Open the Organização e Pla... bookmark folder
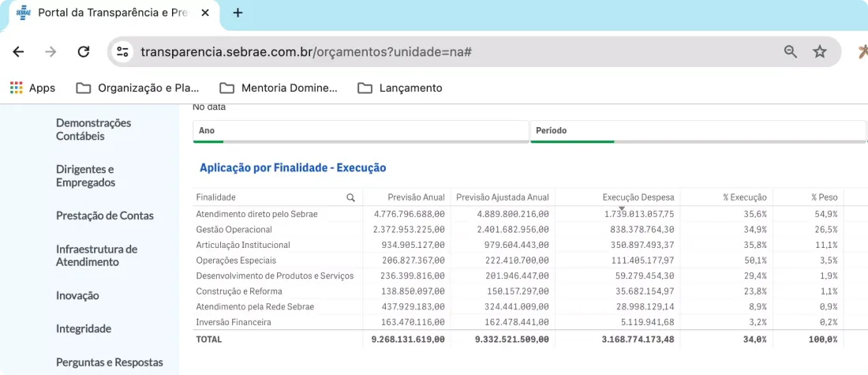This screenshot has height=375, width=868. pyautogui.click(x=138, y=88)
